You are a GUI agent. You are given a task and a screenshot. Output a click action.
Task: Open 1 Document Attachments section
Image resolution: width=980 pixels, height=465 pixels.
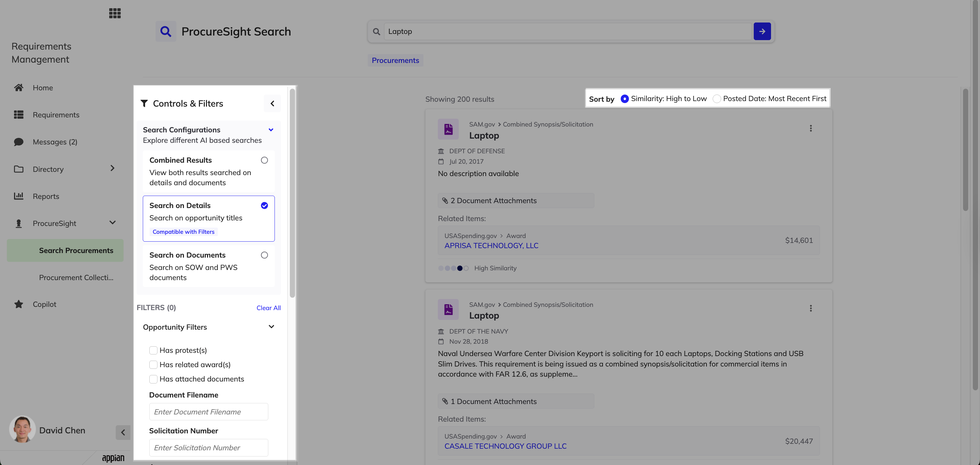pyautogui.click(x=516, y=401)
